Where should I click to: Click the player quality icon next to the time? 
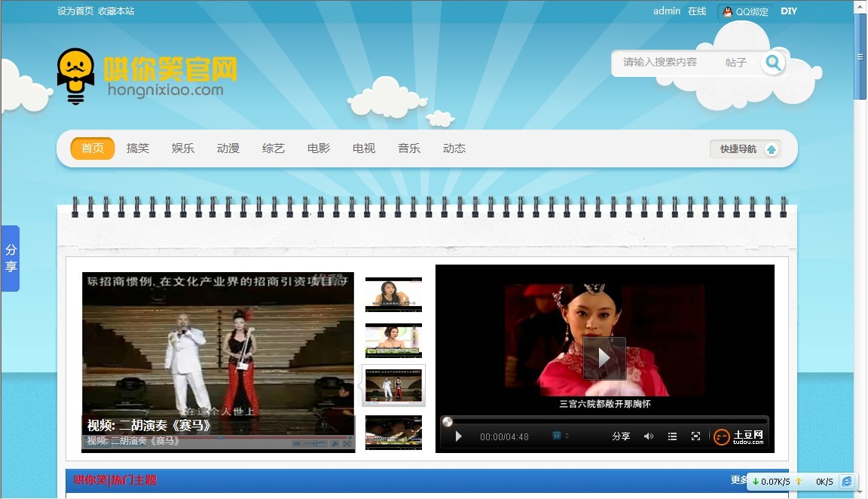557,436
